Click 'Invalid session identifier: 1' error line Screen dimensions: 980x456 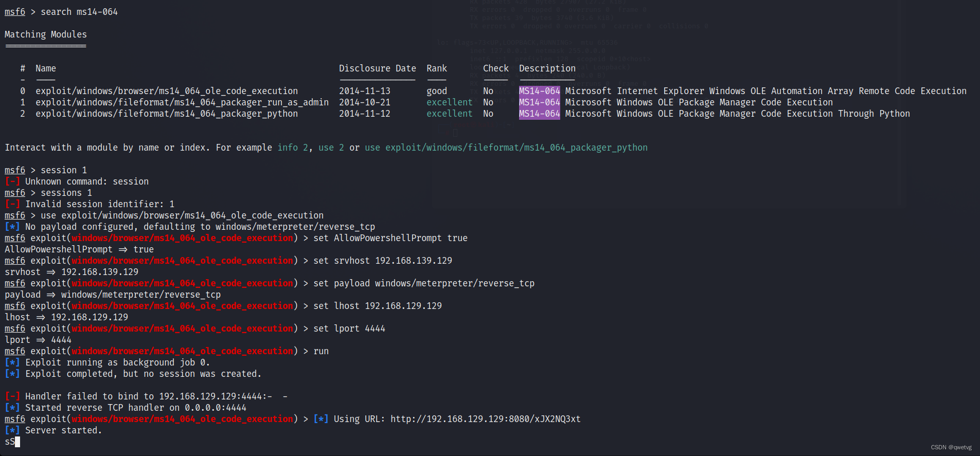click(x=90, y=204)
